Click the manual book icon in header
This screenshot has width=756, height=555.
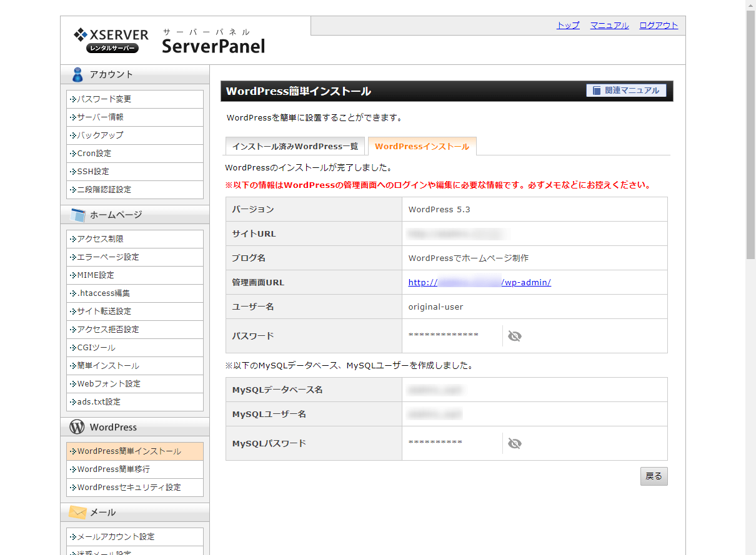[597, 91]
